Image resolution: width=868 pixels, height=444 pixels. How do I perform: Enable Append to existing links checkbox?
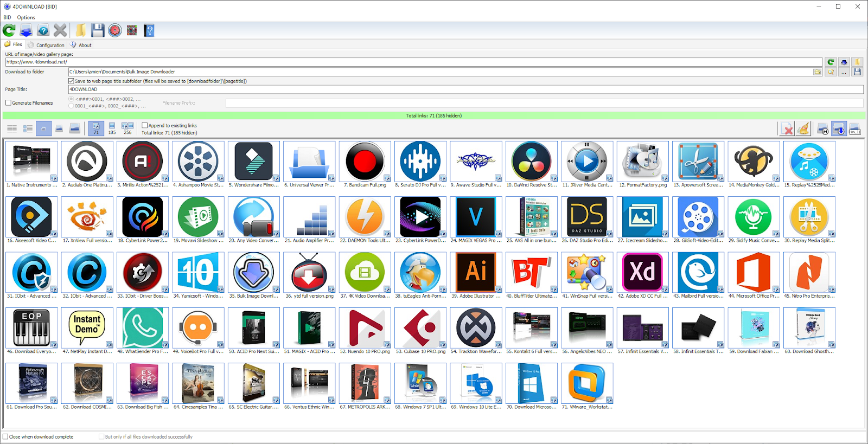click(144, 125)
